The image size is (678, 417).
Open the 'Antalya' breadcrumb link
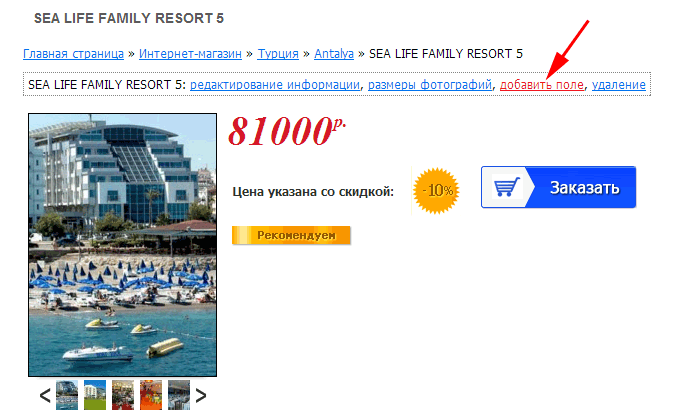click(334, 54)
